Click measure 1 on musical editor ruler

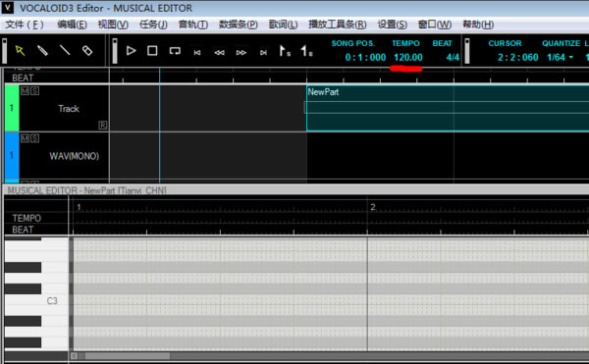pos(79,207)
